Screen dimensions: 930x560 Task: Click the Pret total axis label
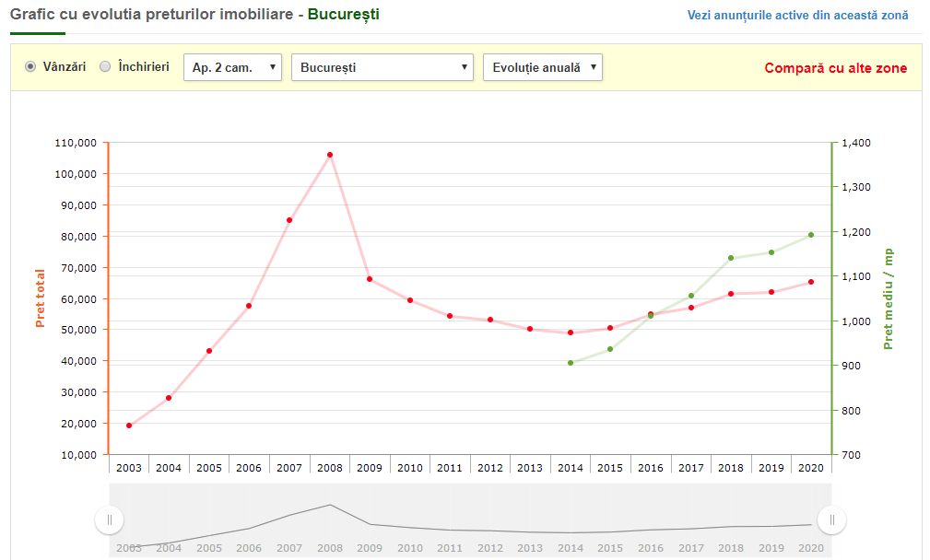pyautogui.click(x=40, y=298)
